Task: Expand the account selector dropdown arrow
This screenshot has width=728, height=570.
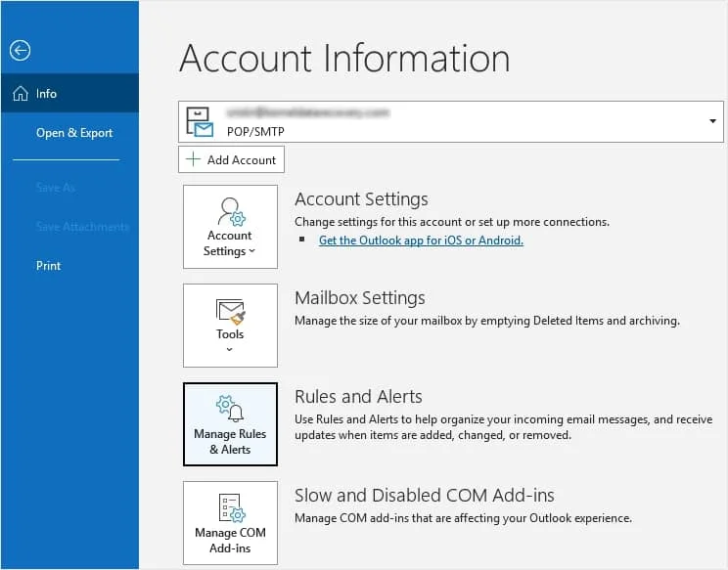Action: click(x=712, y=121)
